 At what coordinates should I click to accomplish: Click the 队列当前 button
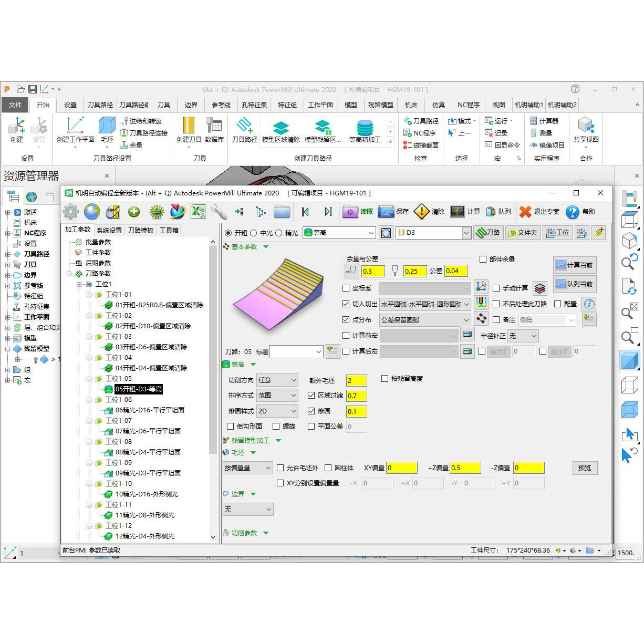575,284
